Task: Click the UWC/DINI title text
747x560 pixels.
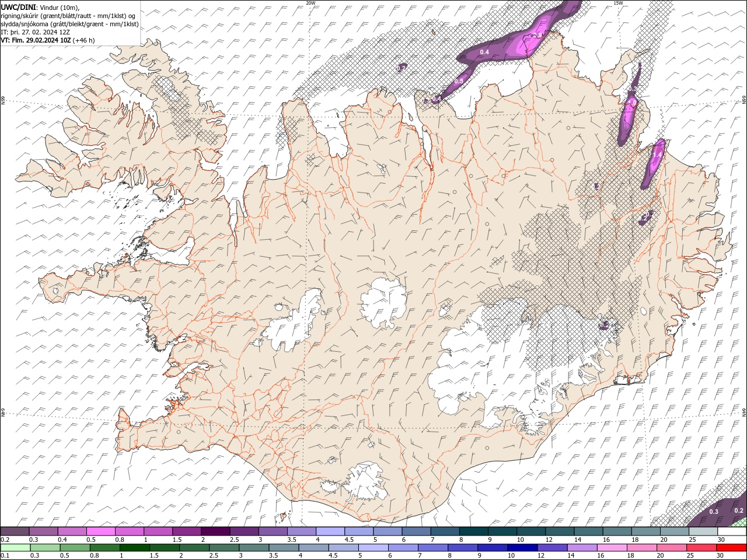Action: pyautogui.click(x=18, y=6)
